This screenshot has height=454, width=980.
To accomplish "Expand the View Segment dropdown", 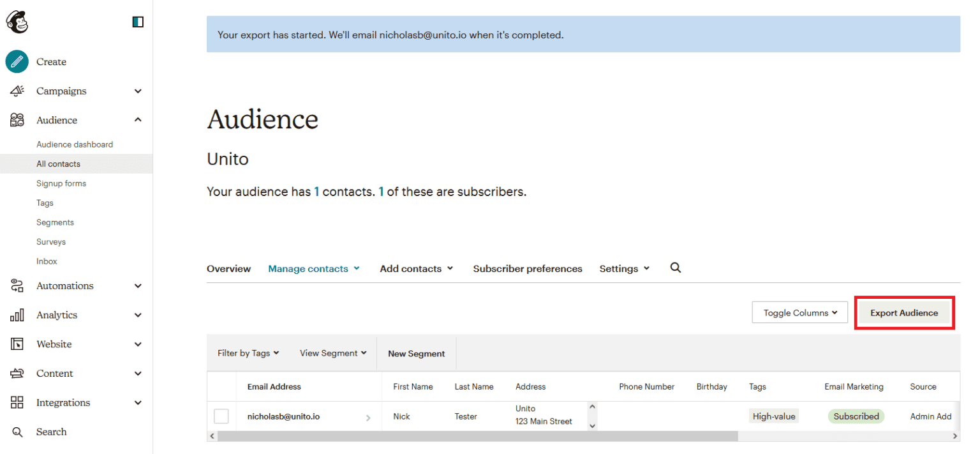I will (x=332, y=352).
